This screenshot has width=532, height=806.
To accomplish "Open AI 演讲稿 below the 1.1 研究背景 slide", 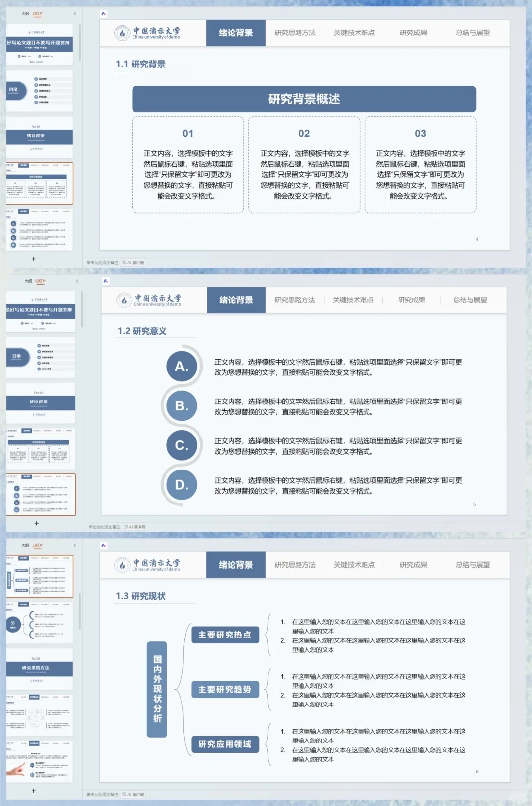I will click(x=133, y=263).
